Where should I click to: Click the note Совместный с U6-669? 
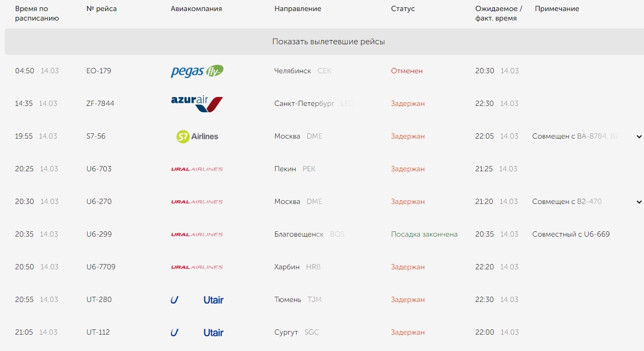(571, 234)
